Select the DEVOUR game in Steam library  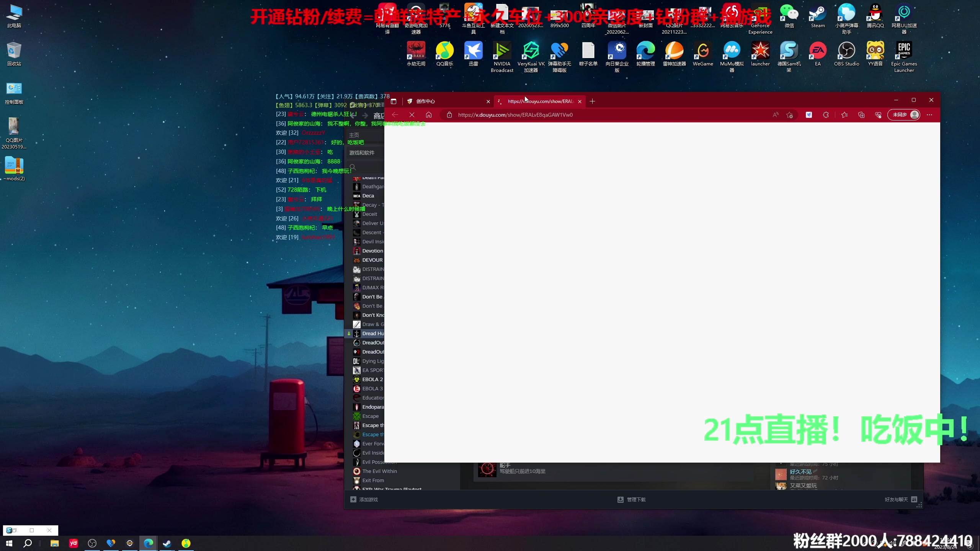371,260
